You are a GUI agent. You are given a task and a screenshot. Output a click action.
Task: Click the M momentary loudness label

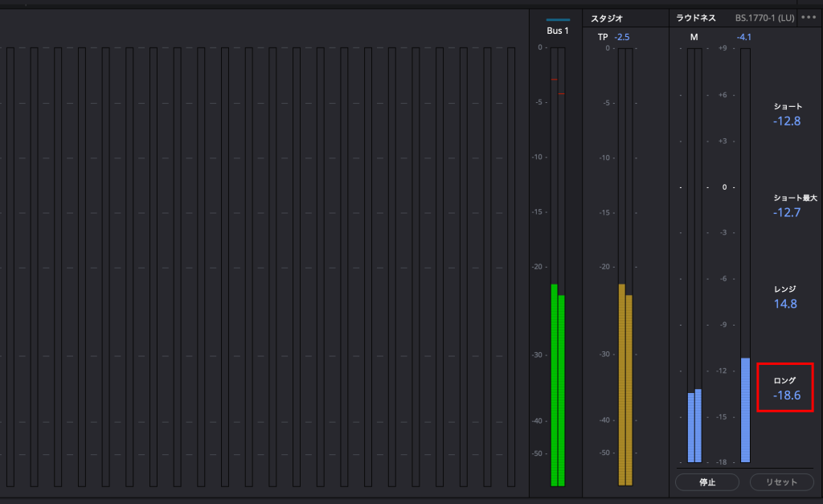[x=694, y=37]
